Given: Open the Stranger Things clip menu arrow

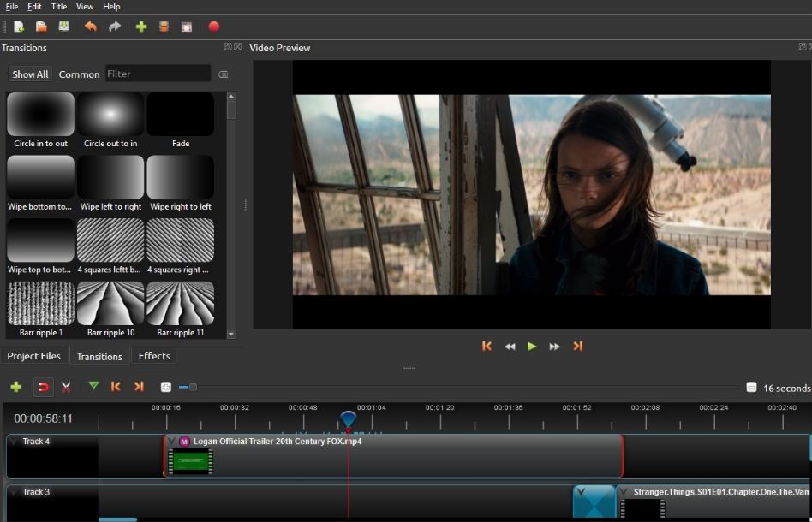Looking at the screenshot, I should pos(624,492).
